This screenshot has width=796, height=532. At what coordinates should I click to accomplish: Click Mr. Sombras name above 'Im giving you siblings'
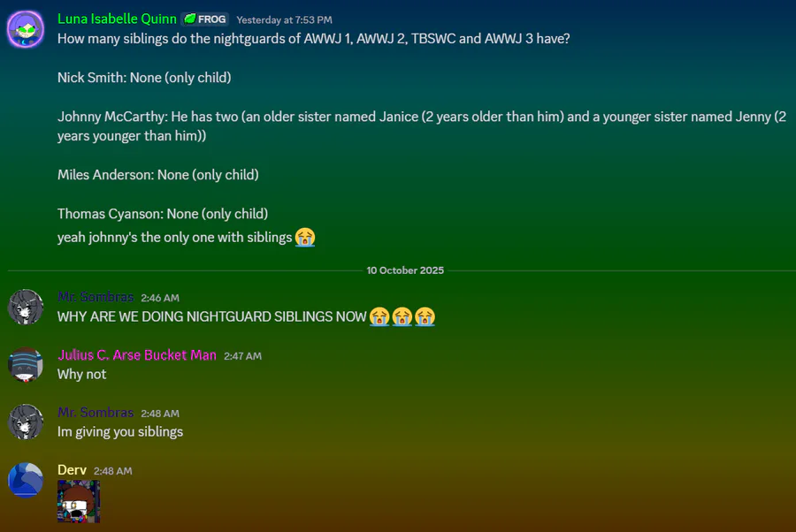[96, 413]
